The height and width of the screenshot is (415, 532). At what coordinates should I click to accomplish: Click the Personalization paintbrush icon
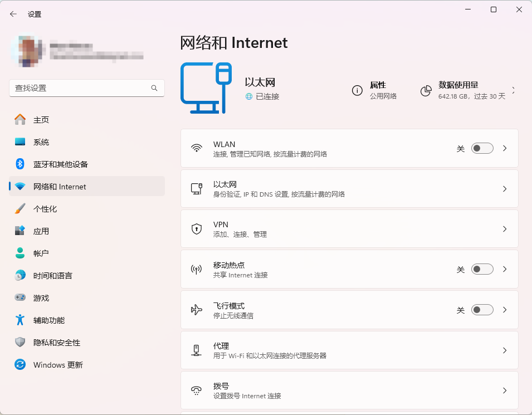(x=20, y=209)
